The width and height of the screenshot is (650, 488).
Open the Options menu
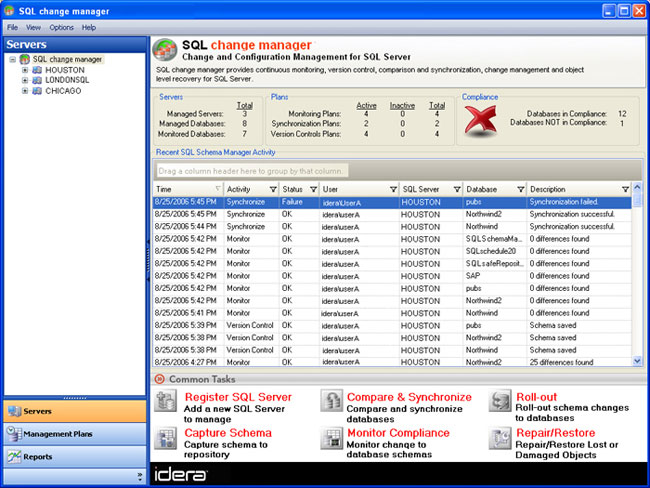pos(61,27)
